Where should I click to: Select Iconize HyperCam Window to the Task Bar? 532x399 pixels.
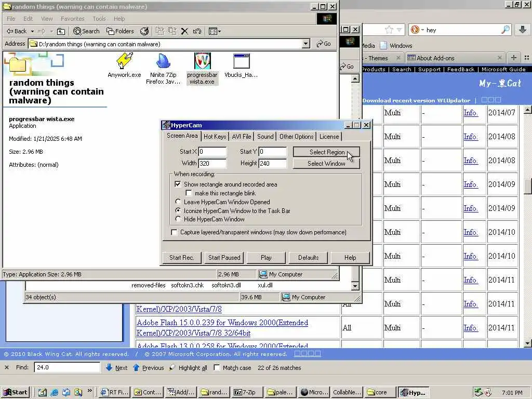click(178, 211)
